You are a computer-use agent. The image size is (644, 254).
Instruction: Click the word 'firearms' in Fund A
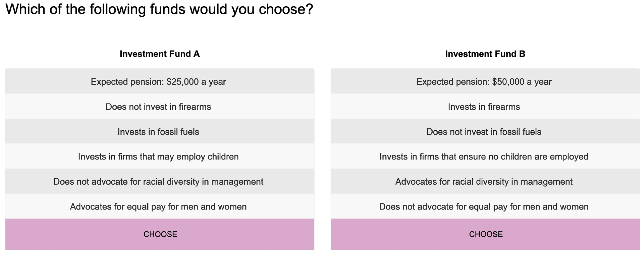tap(195, 107)
